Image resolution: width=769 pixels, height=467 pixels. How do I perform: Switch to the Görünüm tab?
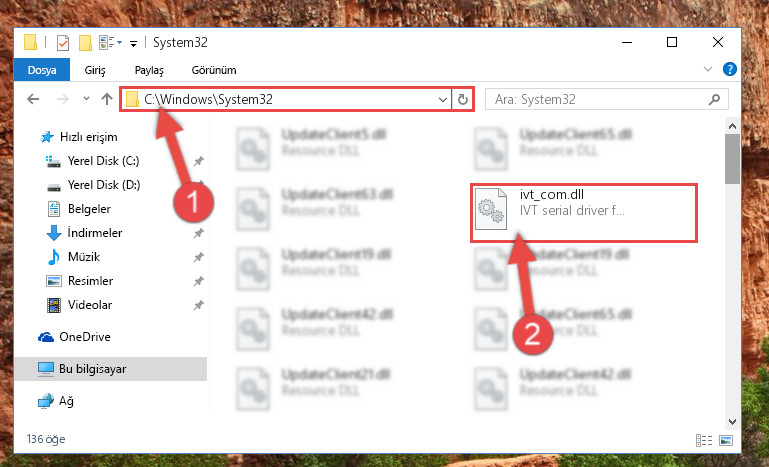coord(214,70)
